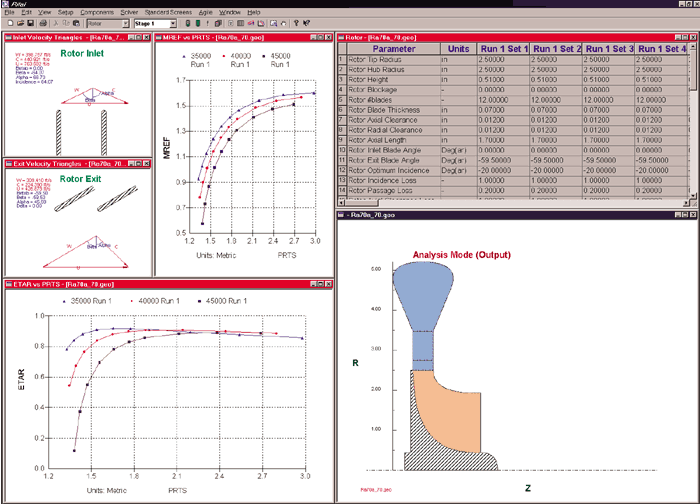Viewport: 700px width, 504px height.
Task: Click the Rotor Tip Radius Set 1 value cell
Action: (x=503, y=59)
